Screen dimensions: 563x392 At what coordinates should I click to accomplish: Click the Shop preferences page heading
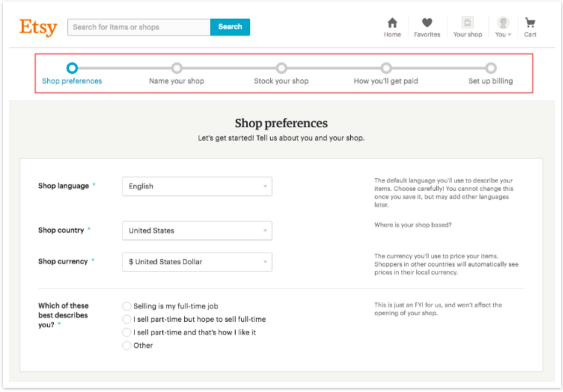click(281, 123)
